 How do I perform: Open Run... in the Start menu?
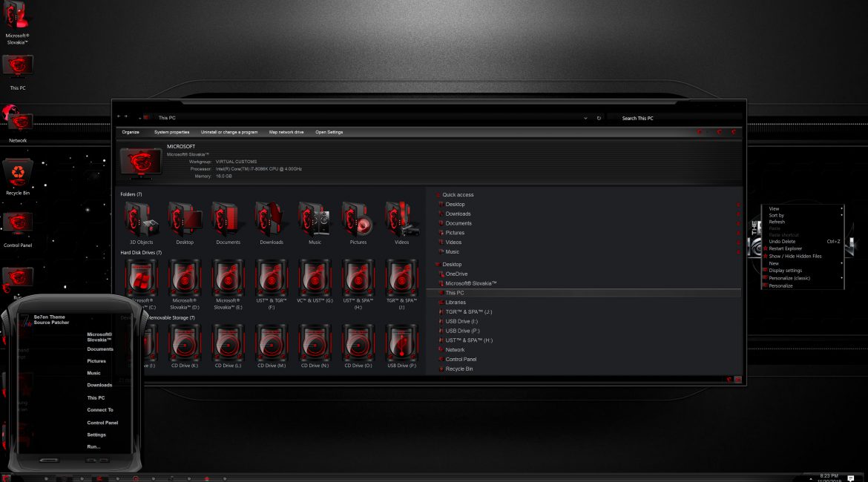93,446
